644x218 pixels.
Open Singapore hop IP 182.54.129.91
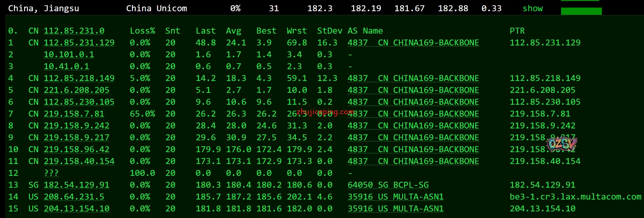coord(76,185)
